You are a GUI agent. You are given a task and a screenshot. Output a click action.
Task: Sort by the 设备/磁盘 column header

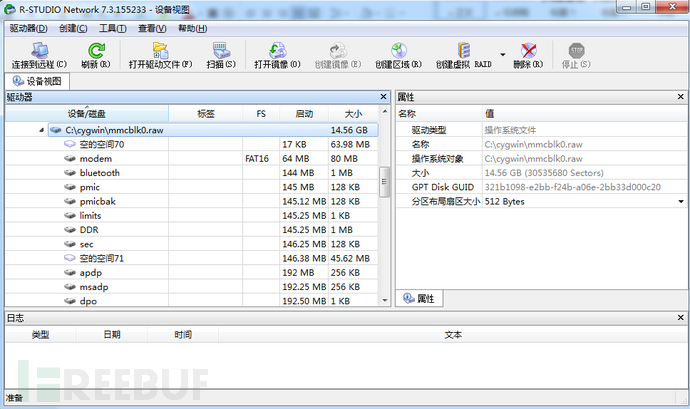pos(87,114)
